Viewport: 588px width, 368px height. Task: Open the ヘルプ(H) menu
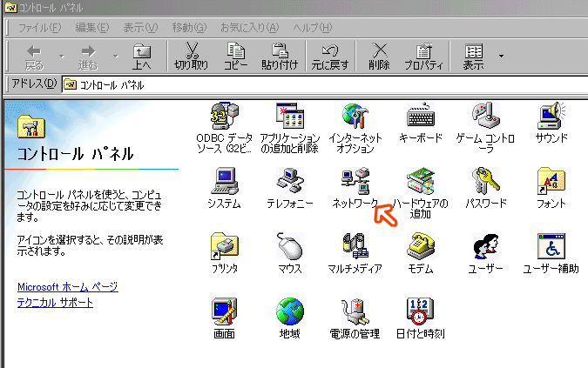[x=313, y=28]
